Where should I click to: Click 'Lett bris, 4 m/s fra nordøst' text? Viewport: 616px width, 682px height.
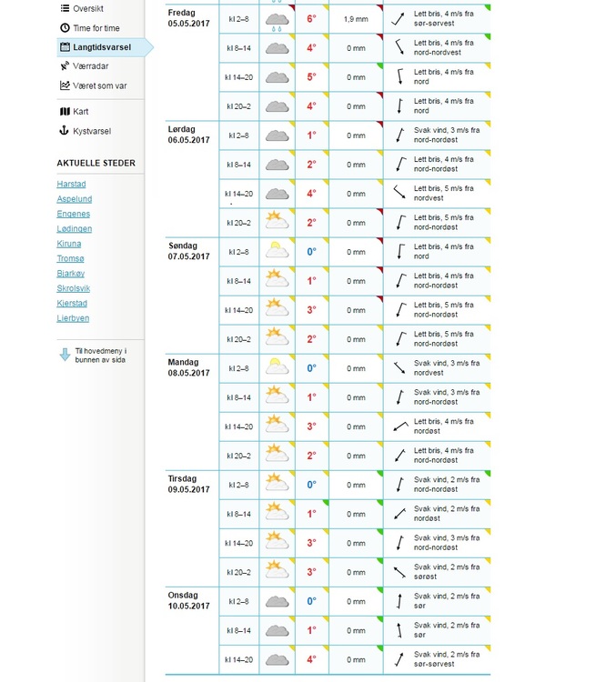pos(444,426)
